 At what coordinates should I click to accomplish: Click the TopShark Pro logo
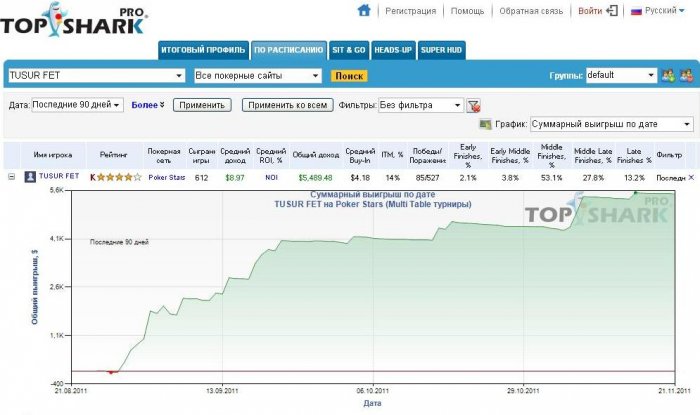point(74,20)
